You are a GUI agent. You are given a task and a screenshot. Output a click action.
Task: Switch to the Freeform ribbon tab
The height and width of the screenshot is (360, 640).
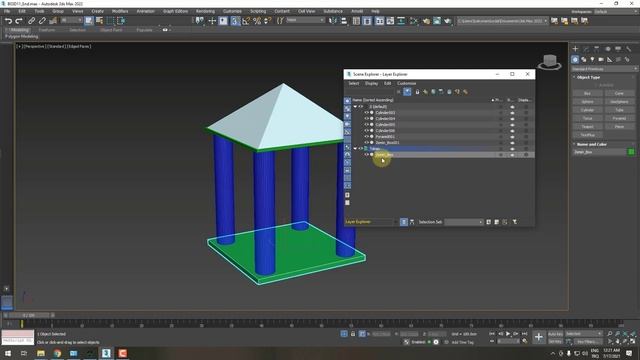(47, 30)
